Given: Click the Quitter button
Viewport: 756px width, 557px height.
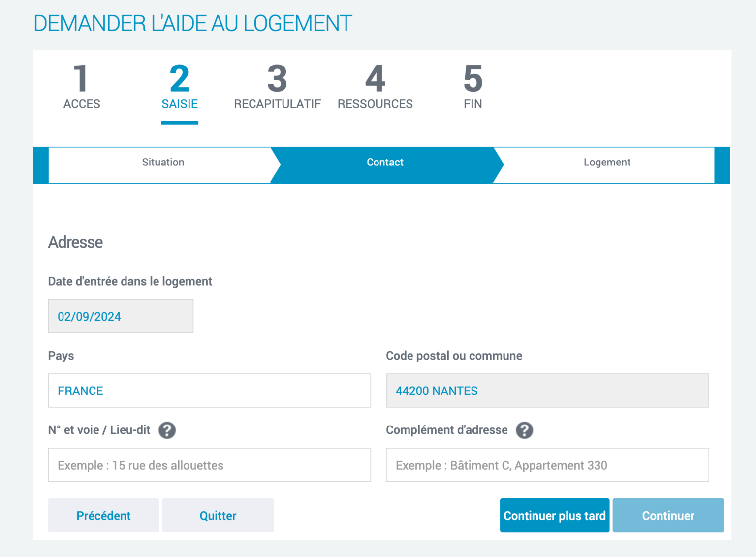Looking at the screenshot, I should tap(218, 515).
